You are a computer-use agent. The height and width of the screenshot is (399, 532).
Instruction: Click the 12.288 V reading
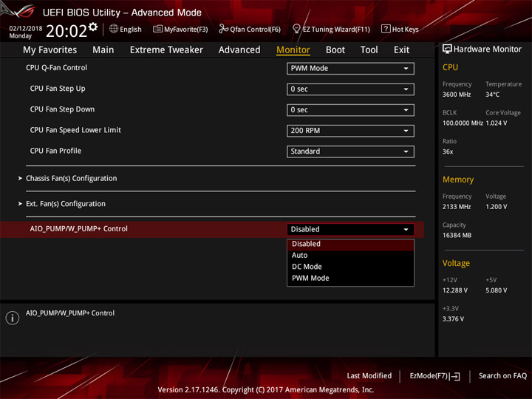[x=455, y=290]
